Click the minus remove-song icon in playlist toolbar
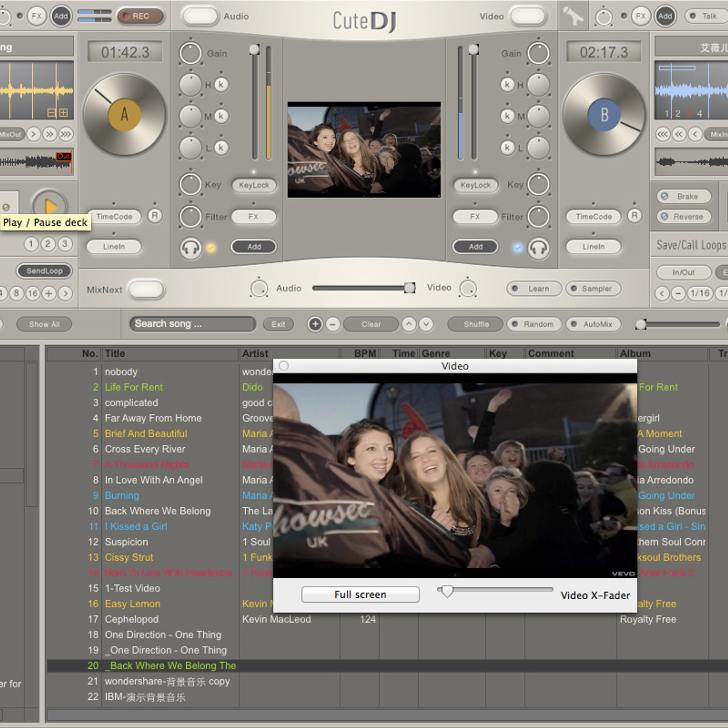This screenshot has height=728, width=728. click(333, 324)
